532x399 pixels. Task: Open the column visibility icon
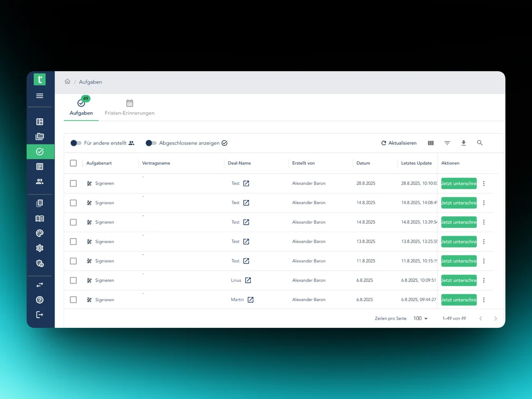[x=431, y=143]
